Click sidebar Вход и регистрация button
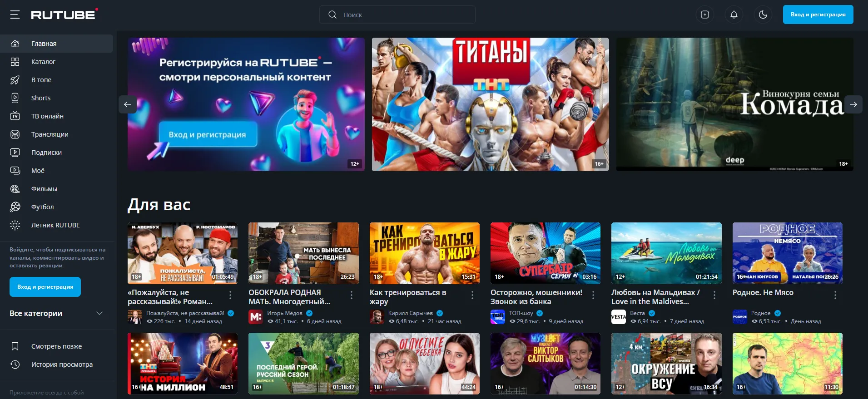Viewport: 868px width, 399px height. point(45,287)
